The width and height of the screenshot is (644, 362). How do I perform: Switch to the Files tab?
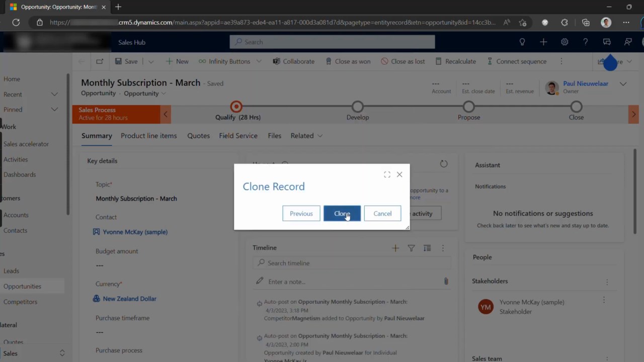click(x=275, y=136)
